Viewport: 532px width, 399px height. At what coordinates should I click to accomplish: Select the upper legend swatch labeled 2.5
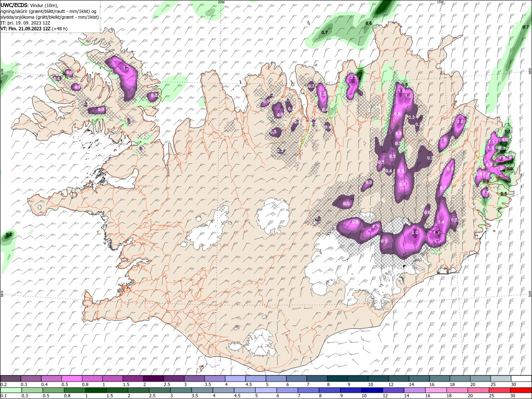coord(174,379)
